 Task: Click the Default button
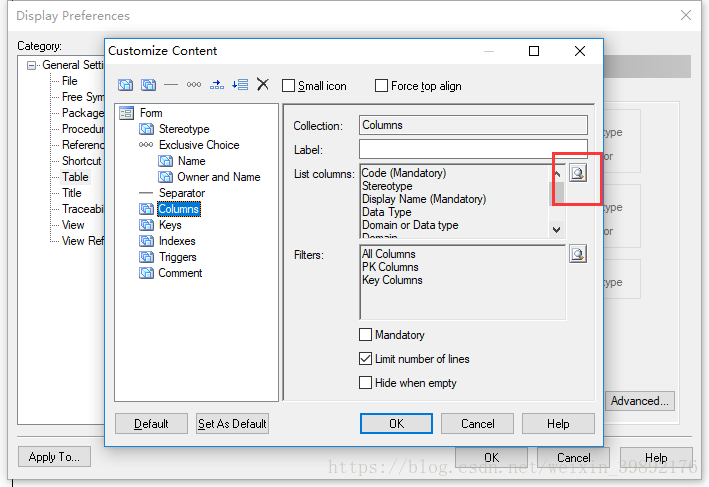pyautogui.click(x=151, y=424)
